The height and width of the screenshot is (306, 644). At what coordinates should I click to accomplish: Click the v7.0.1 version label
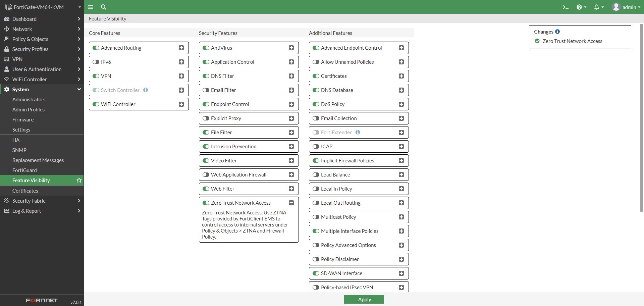(76, 302)
